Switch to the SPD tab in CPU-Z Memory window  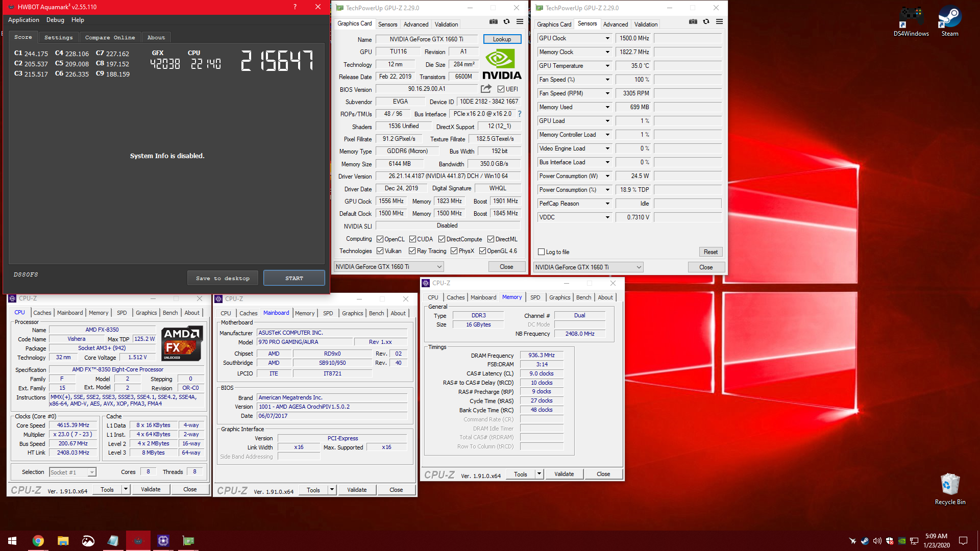click(x=535, y=297)
